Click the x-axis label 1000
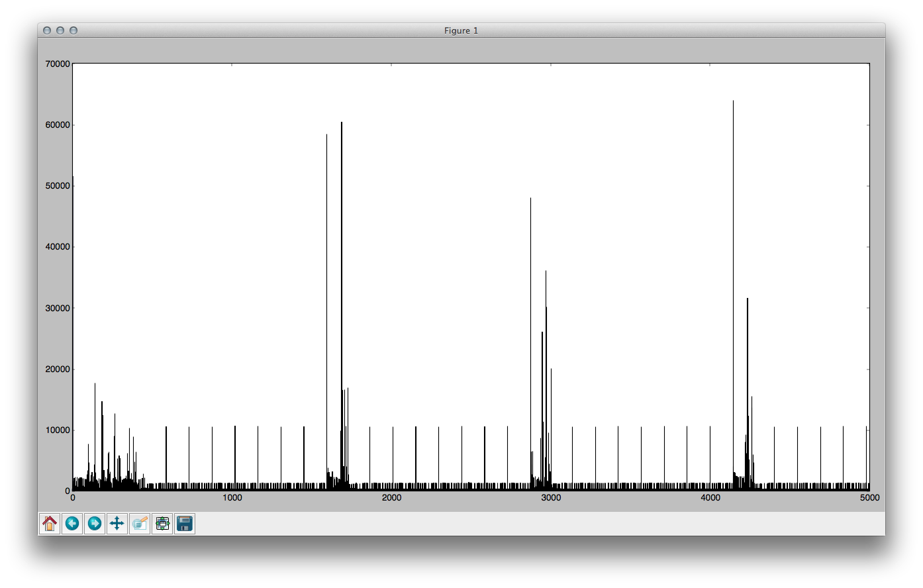The image size is (923, 588). pyautogui.click(x=232, y=498)
